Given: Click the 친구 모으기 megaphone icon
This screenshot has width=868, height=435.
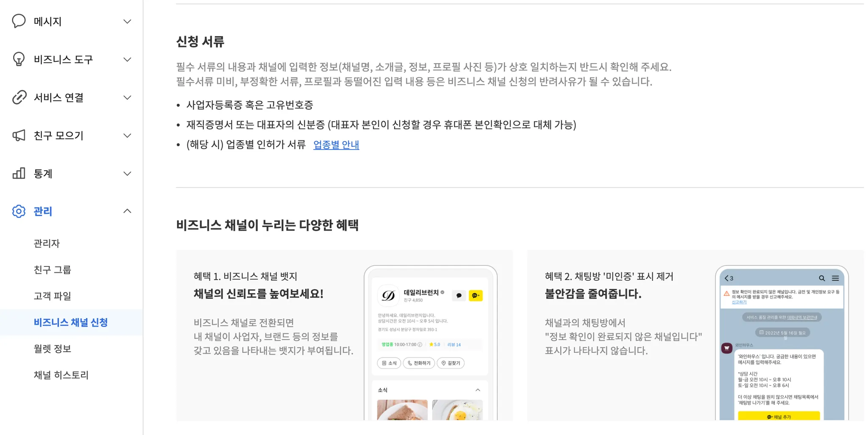Looking at the screenshot, I should click(19, 136).
